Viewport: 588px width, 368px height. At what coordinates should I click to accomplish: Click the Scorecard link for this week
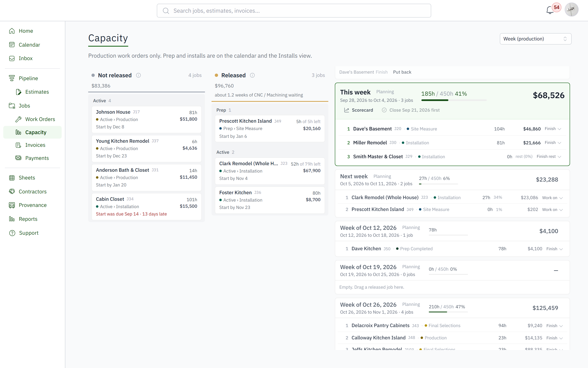pyautogui.click(x=358, y=110)
